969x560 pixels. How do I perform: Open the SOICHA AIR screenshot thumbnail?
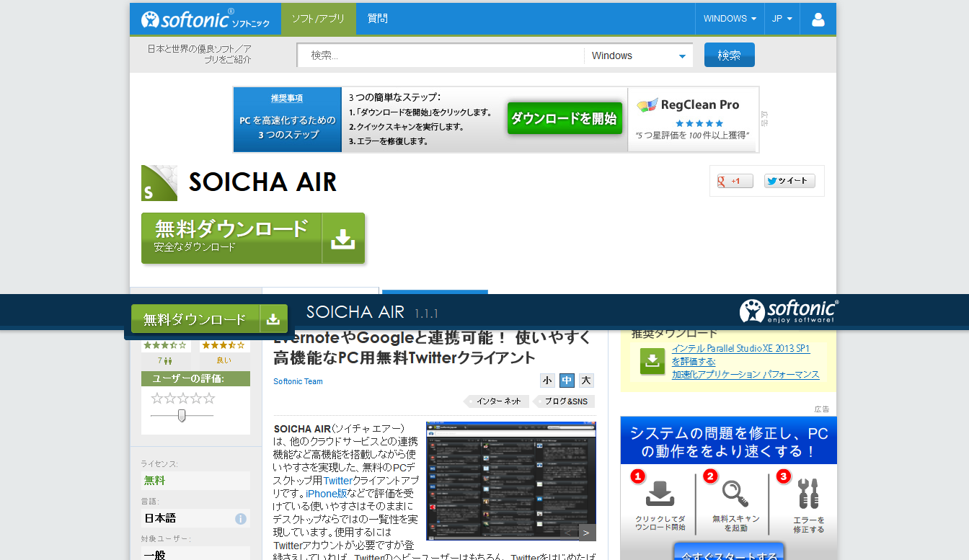click(x=511, y=481)
